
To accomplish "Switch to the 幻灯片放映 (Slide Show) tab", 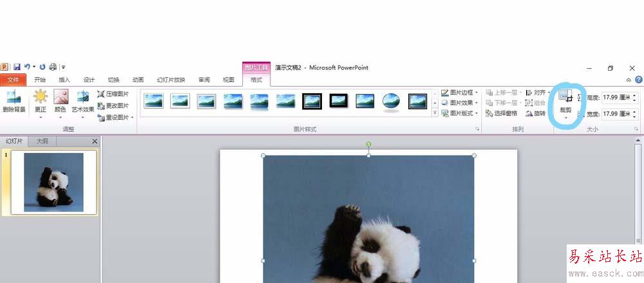I will coord(171,80).
